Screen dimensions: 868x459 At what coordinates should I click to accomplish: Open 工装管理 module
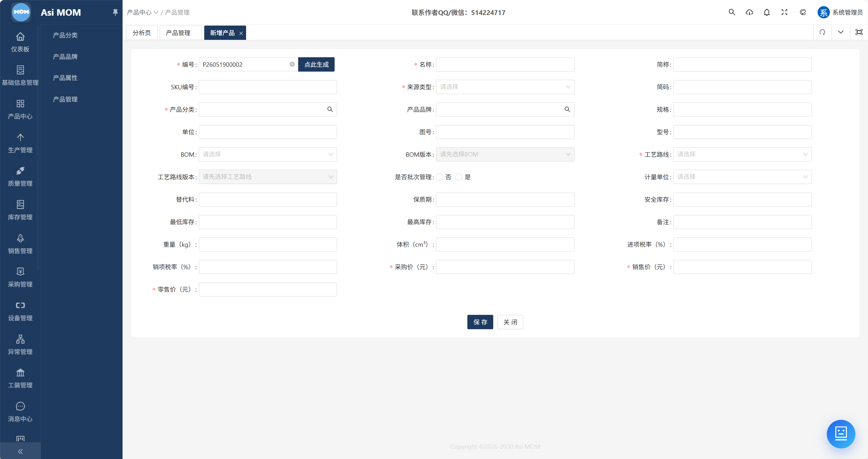(x=20, y=378)
